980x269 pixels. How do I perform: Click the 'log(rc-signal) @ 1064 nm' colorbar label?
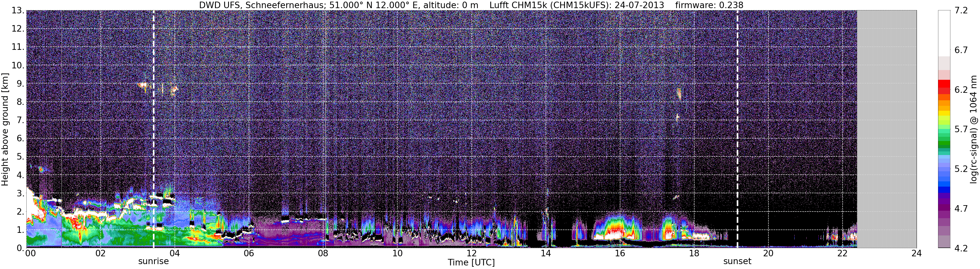click(x=973, y=129)
